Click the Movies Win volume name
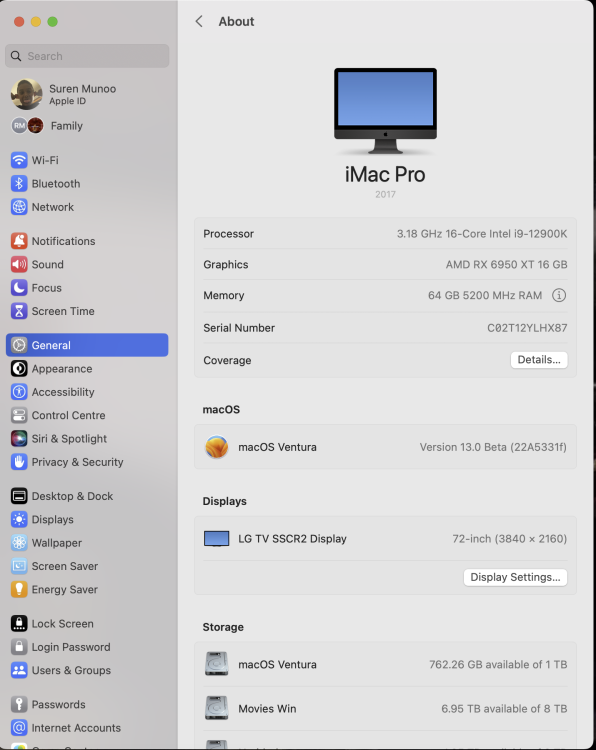Screen dimensions: 596x750 (x=267, y=708)
